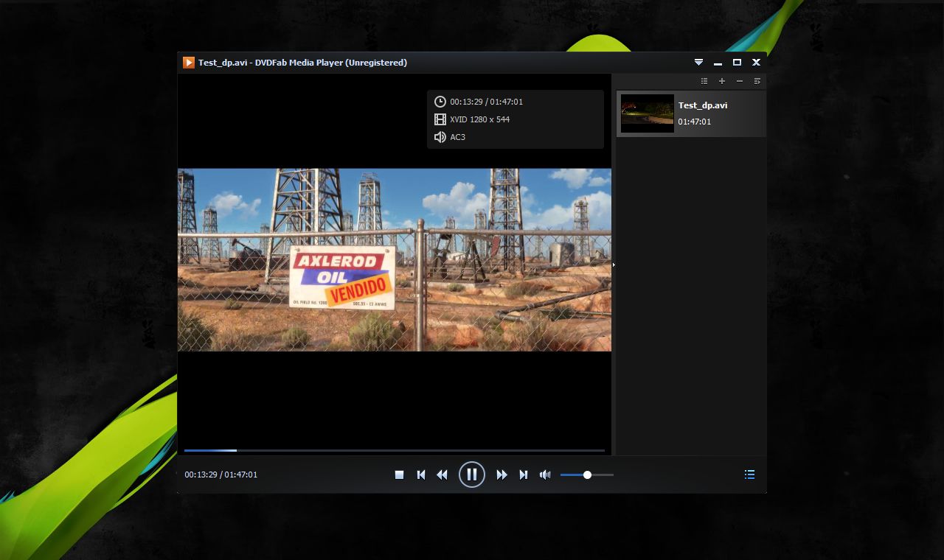Switch the playlist view mode icon
Viewport: 944px width, 560px height.
[704, 81]
